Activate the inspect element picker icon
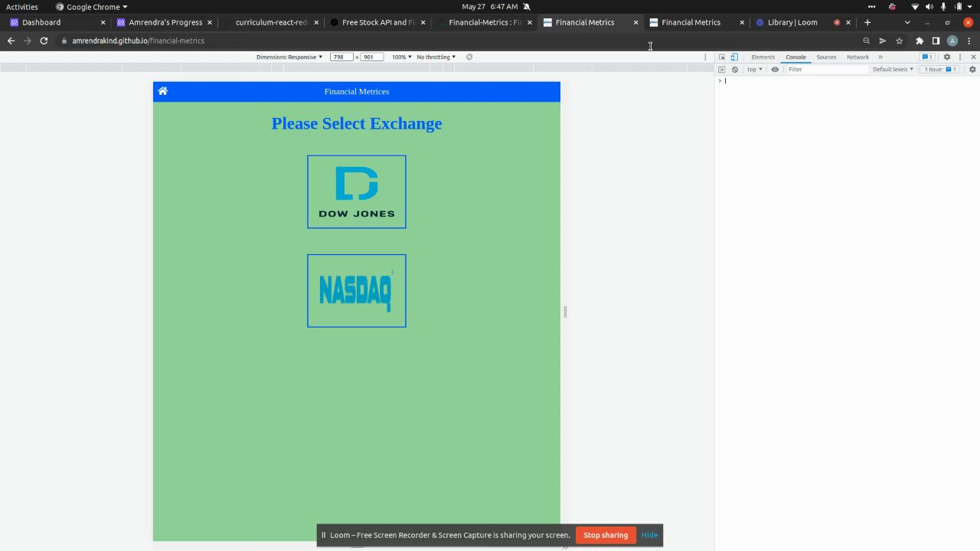The height and width of the screenshot is (551, 980). pos(722,57)
